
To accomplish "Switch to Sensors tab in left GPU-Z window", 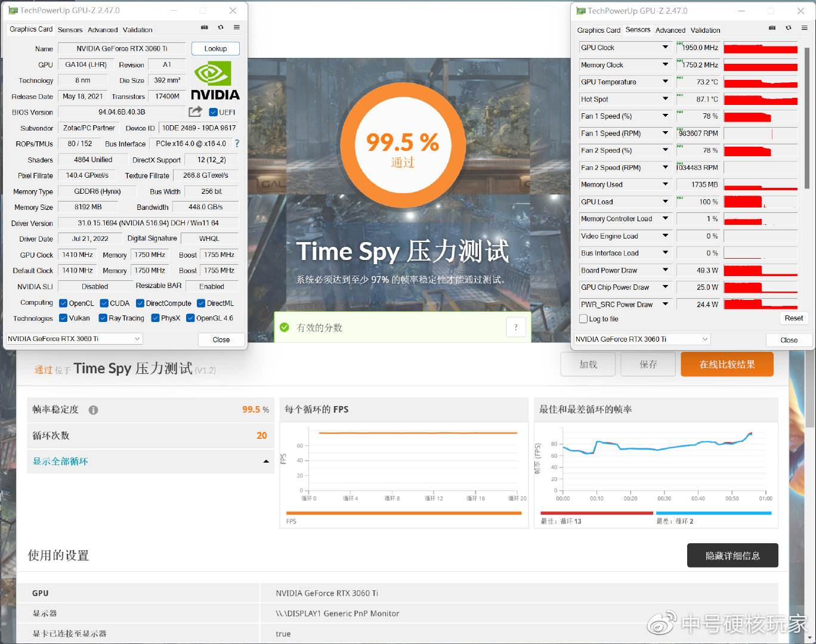I will (70, 30).
